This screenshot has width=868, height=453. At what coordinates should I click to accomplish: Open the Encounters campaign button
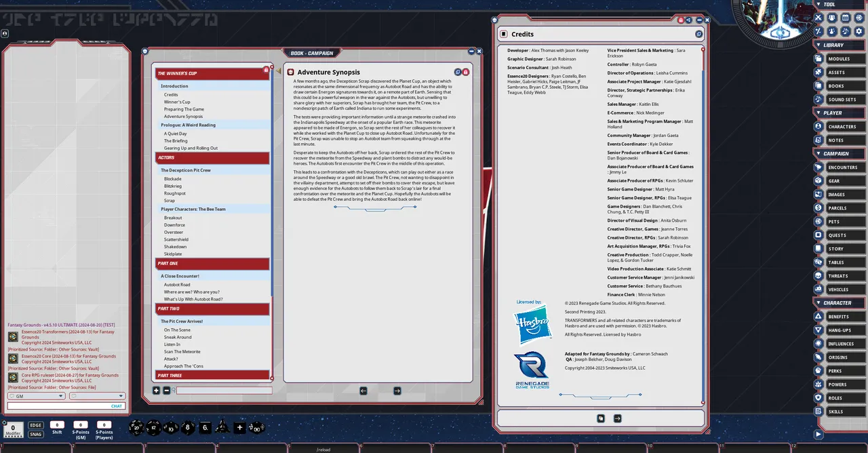tap(839, 168)
